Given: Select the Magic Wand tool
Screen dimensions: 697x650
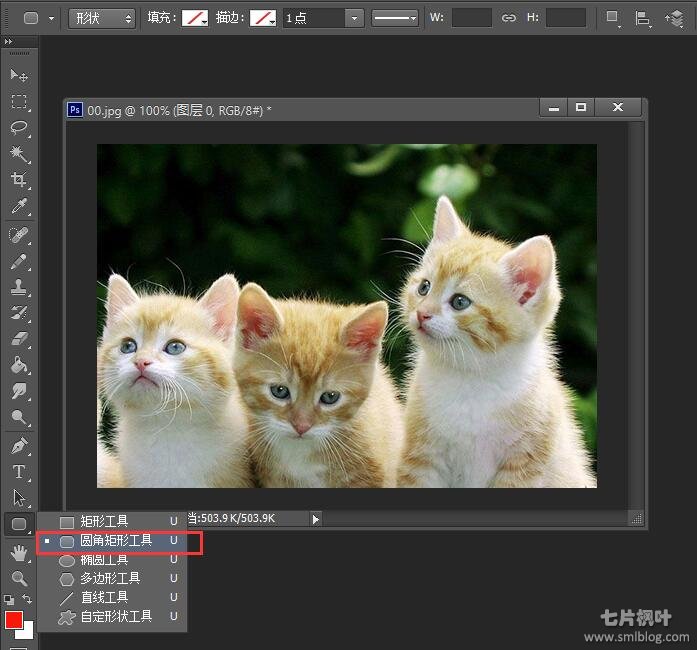Looking at the screenshot, I should click(x=18, y=153).
